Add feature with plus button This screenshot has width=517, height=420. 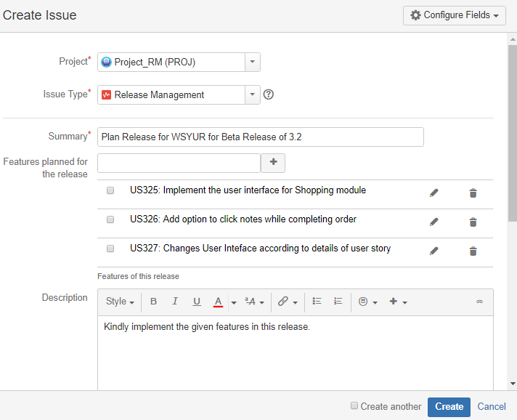pyautogui.click(x=273, y=163)
